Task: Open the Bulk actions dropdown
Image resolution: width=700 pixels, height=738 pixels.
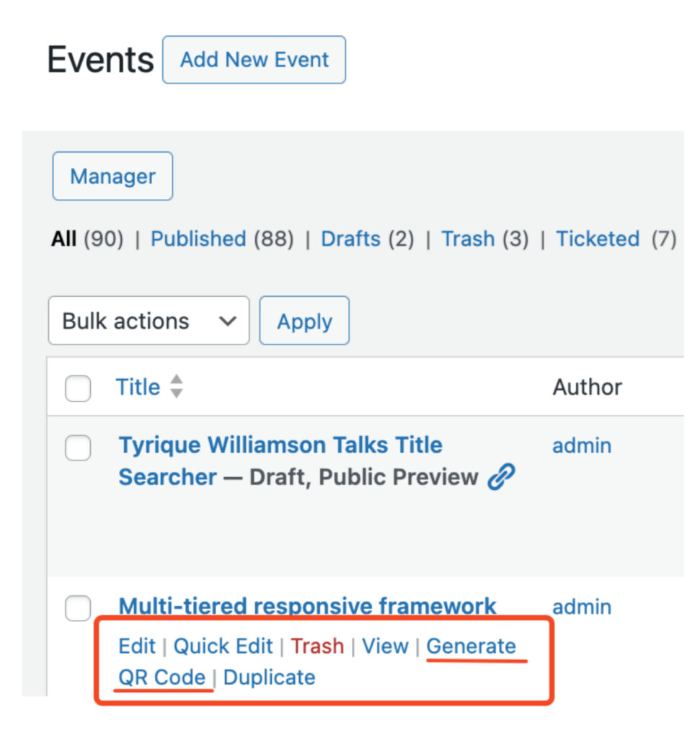Action: pyautogui.click(x=148, y=321)
